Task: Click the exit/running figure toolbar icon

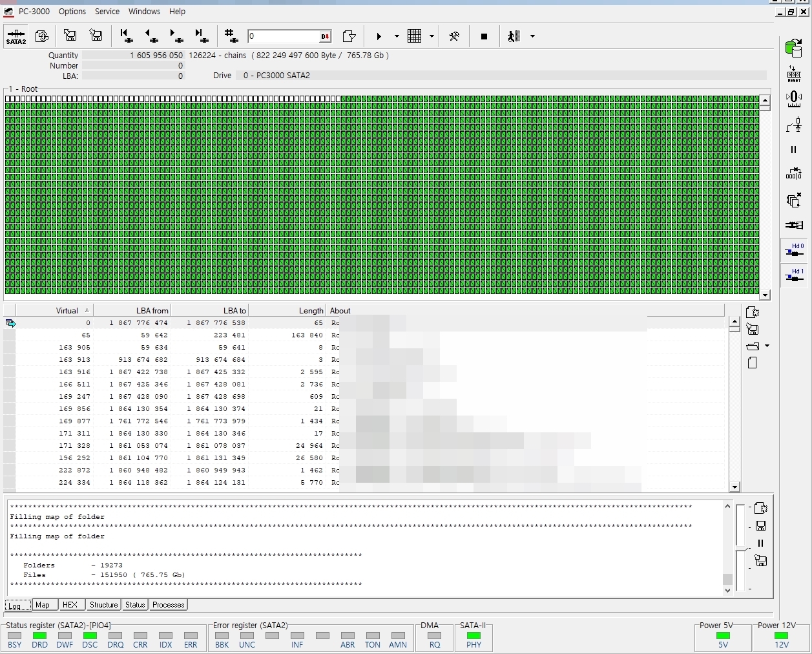Action: coord(514,36)
